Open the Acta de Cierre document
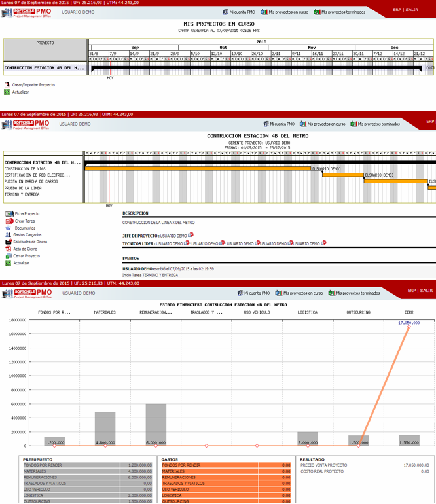The height and width of the screenshot is (504, 436). coord(9,249)
